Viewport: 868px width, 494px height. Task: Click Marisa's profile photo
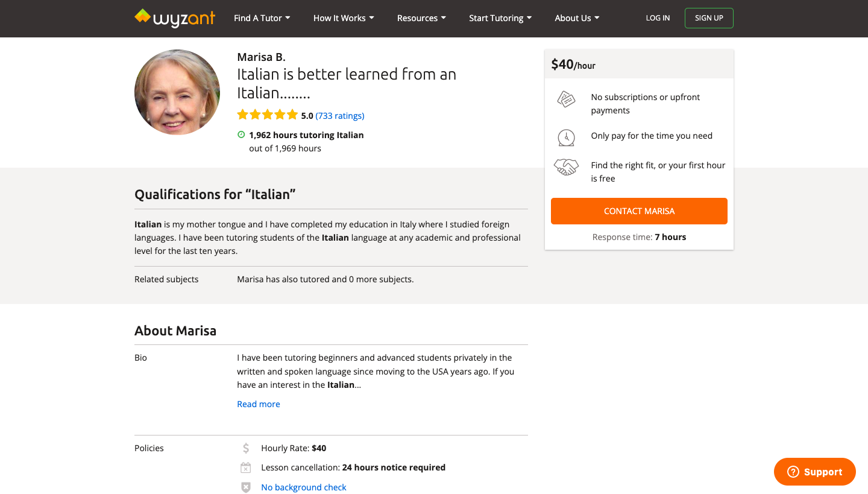177,92
